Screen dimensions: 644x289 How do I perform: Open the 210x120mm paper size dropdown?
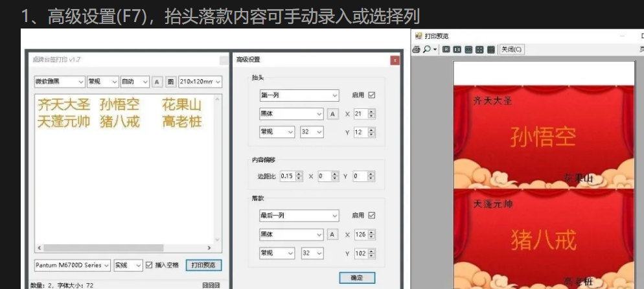click(x=200, y=82)
